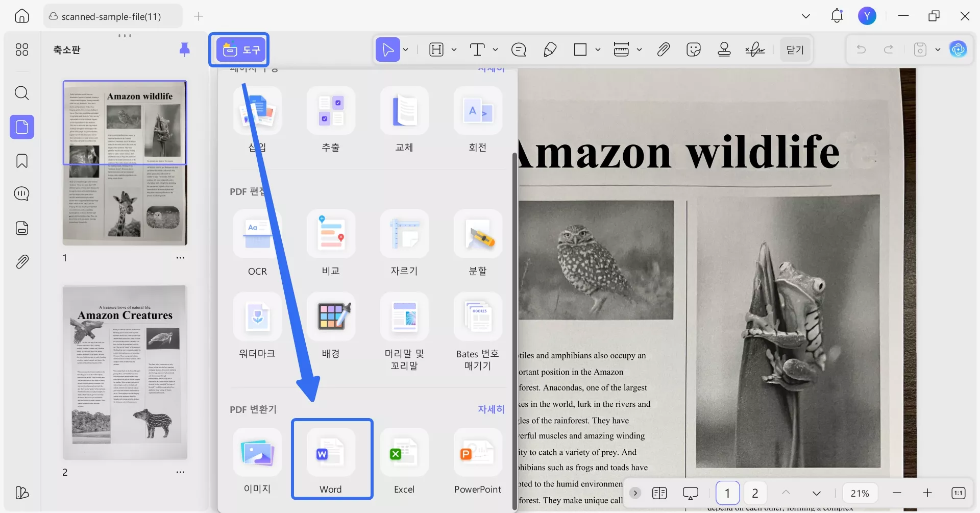Select the 회전 rotate pages tool
Viewport: 980px width, 513px height.
coord(478,120)
